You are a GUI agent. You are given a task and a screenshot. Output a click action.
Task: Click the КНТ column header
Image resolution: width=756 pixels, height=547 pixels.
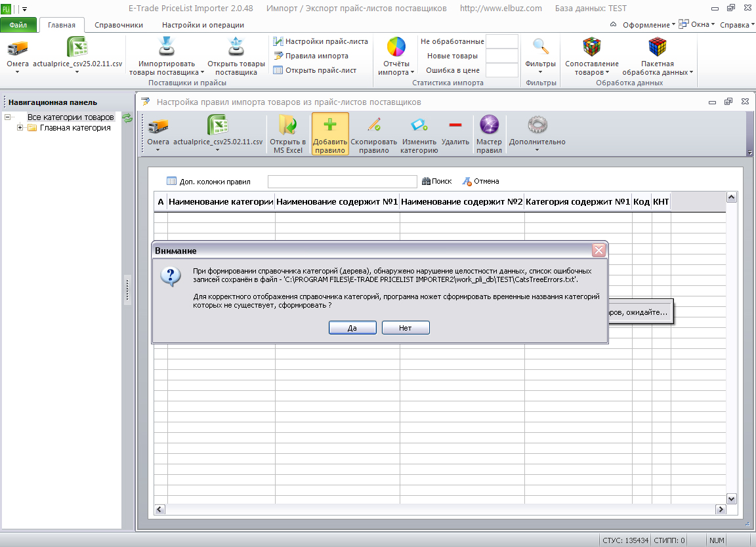[x=661, y=202]
